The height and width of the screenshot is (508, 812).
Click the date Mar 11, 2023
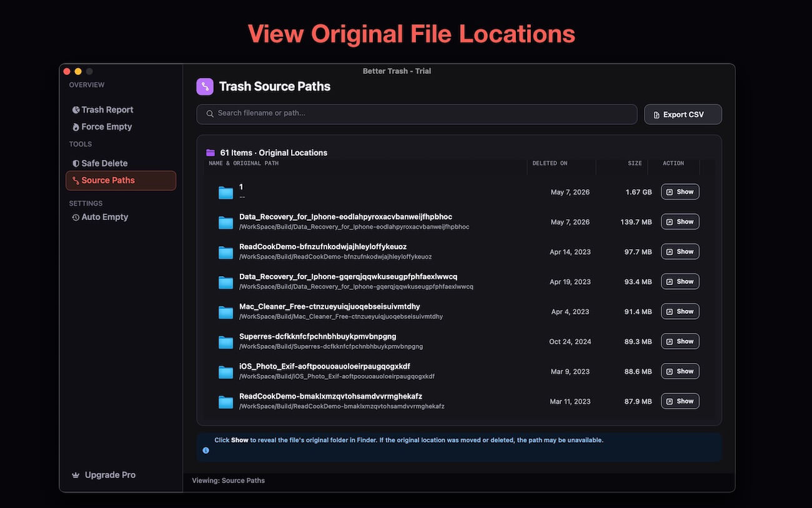pos(570,402)
